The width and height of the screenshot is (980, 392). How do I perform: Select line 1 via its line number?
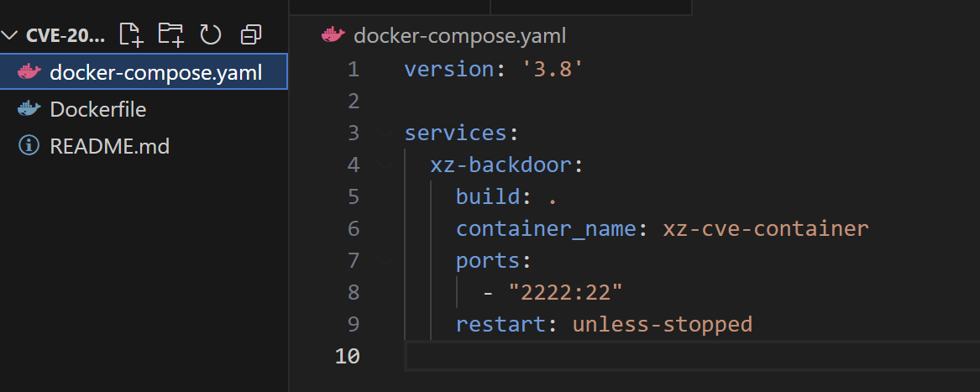click(x=354, y=69)
